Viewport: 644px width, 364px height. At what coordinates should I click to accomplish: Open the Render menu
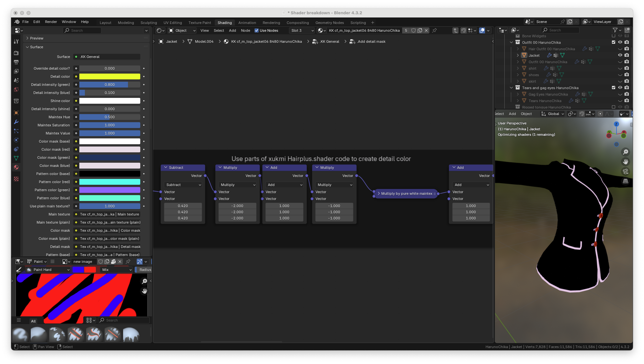[51, 22]
